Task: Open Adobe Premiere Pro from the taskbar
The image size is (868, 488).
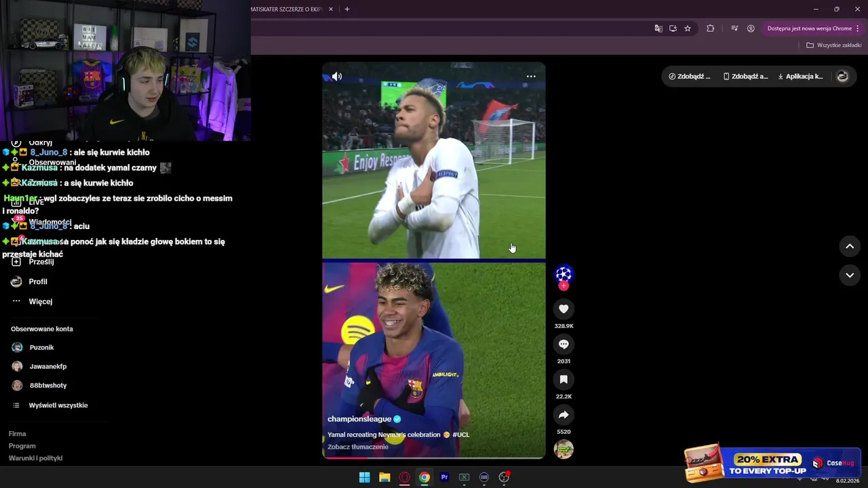Action: tap(444, 477)
